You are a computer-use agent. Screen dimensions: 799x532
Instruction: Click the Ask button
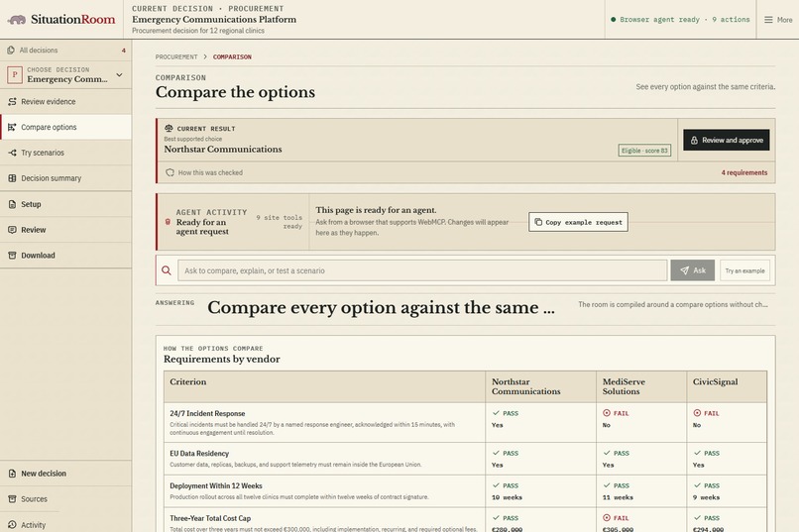tap(693, 270)
